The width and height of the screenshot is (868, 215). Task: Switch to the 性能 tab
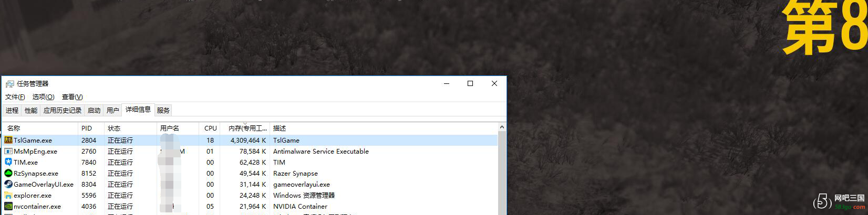tap(31, 110)
